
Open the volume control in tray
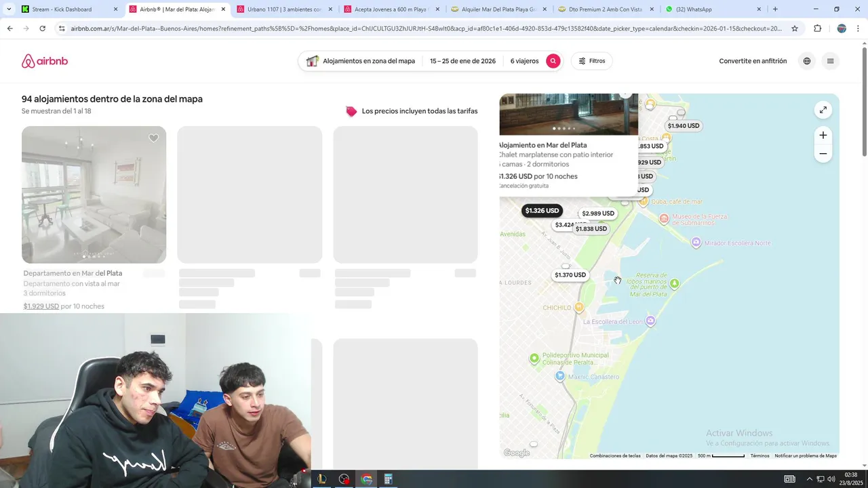click(831, 479)
